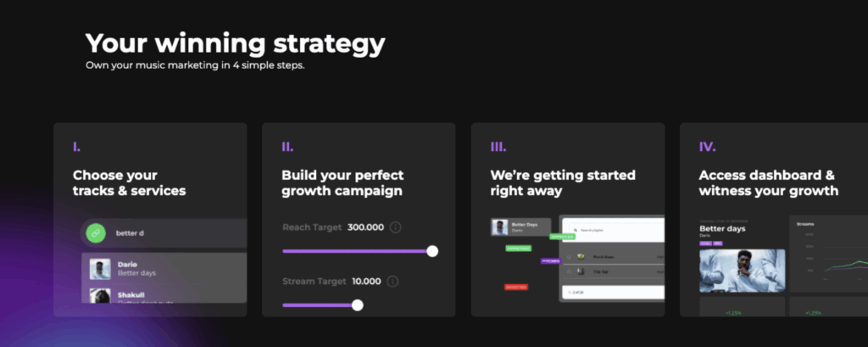The image size is (868, 347).
Task: Click the second checkbox in the playlist table
Action: (x=569, y=271)
